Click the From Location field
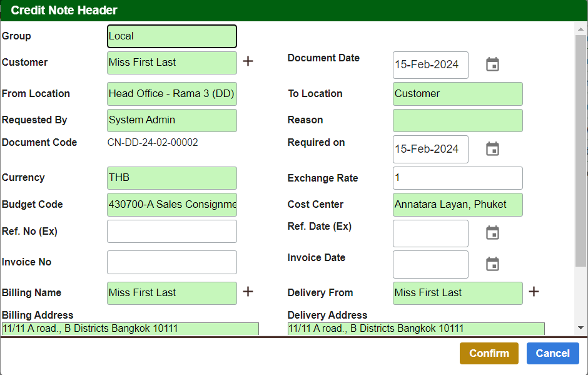This screenshot has height=375, width=588. point(171,93)
